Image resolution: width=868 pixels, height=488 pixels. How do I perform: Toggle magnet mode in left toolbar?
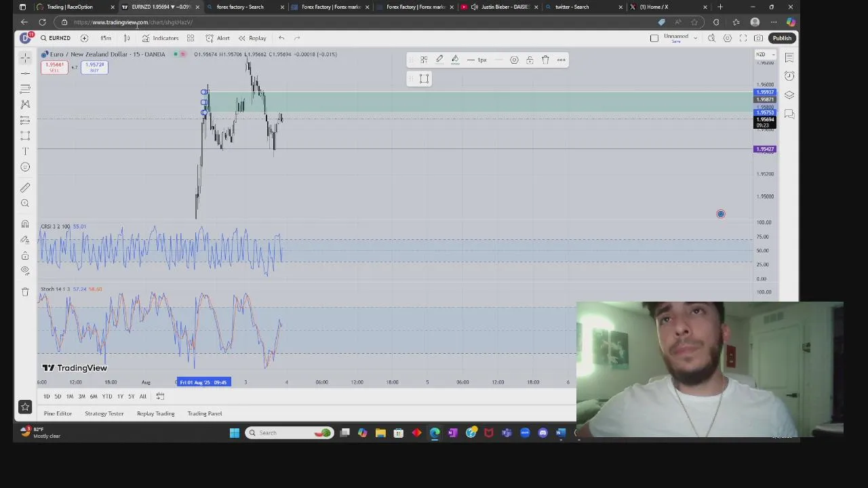[25, 224]
